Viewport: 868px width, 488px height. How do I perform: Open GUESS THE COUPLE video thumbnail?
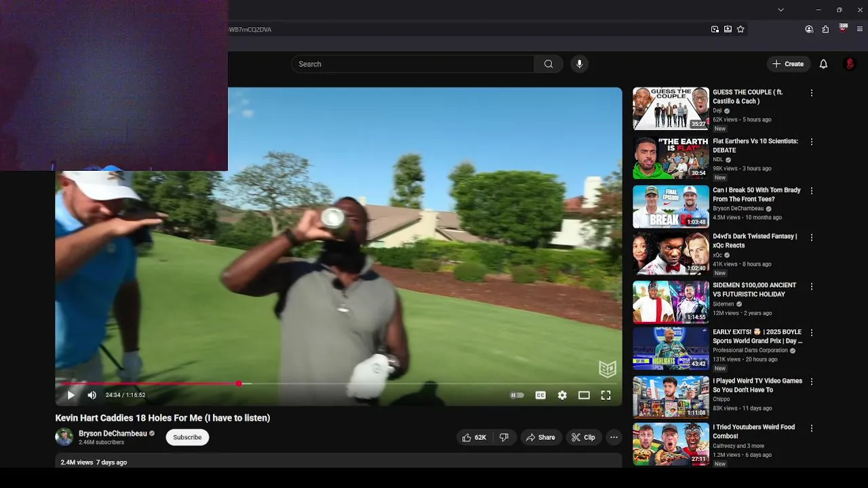(x=671, y=108)
